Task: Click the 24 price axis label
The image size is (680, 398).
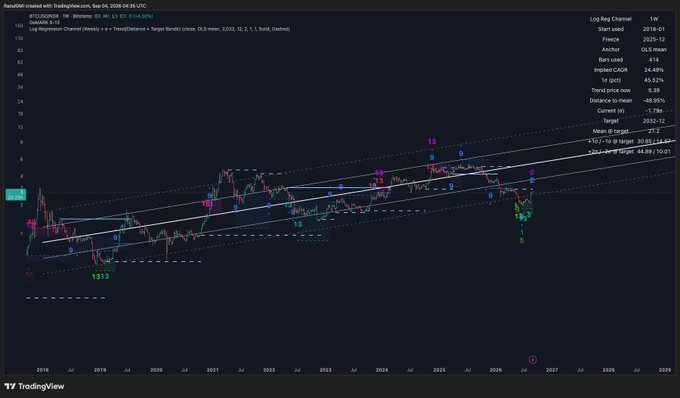Action: (20, 101)
